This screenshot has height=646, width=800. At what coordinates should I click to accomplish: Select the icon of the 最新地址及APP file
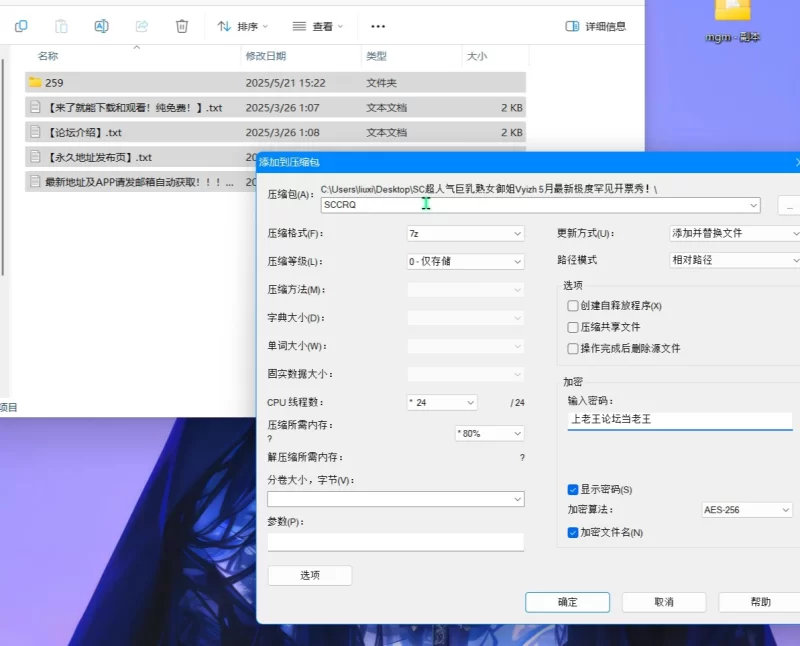tap(35, 181)
